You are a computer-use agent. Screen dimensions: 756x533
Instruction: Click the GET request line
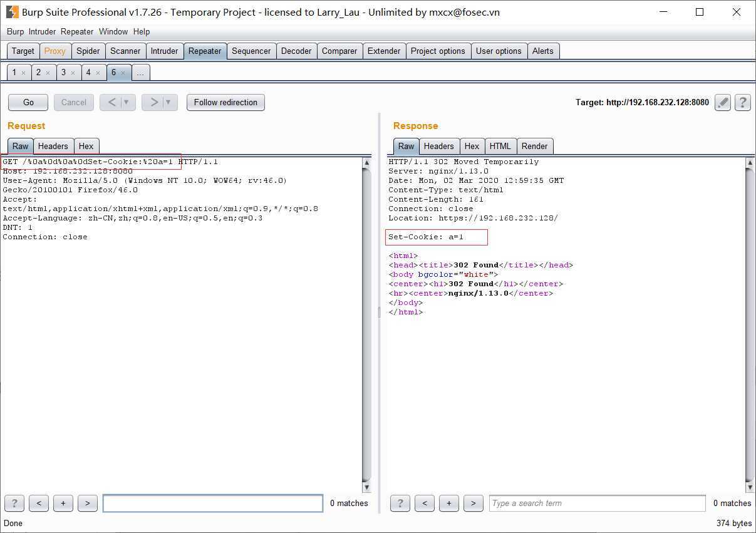[x=110, y=162]
